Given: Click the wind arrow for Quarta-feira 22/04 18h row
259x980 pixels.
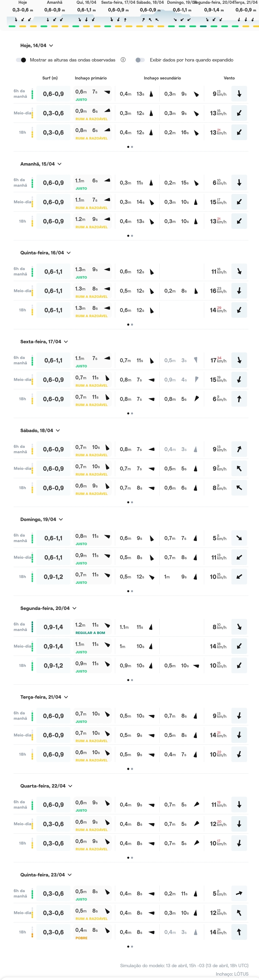Looking at the screenshot, I should point(239,843).
